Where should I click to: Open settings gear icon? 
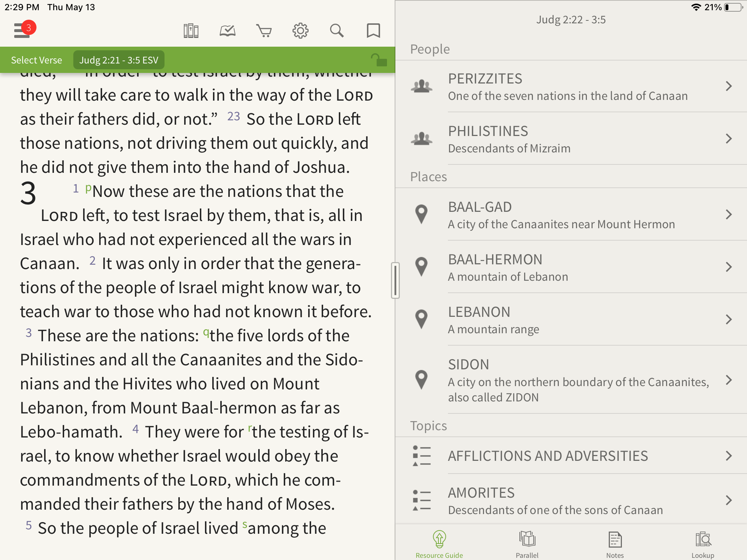tap(301, 31)
